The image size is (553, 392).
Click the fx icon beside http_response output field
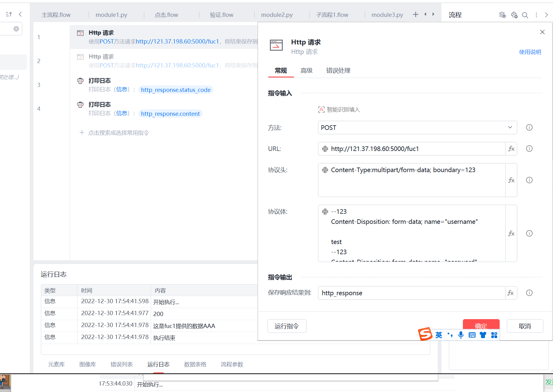coord(510,293)
